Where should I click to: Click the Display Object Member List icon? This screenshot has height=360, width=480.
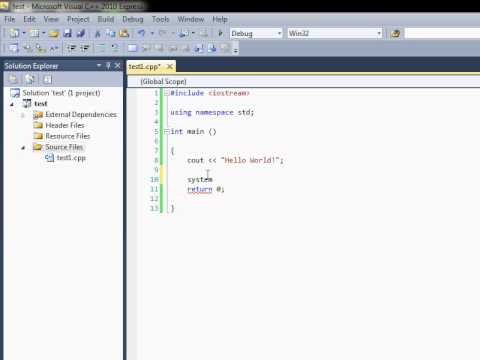[13, 48]
